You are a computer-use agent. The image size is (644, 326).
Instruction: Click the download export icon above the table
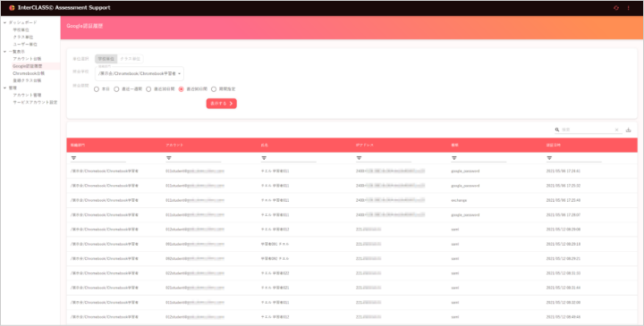tap(629, 130)
